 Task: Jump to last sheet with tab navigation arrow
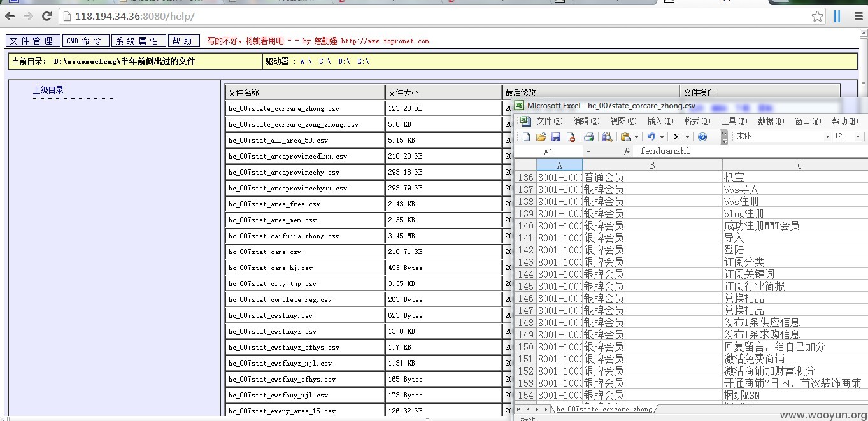point(546,409)
